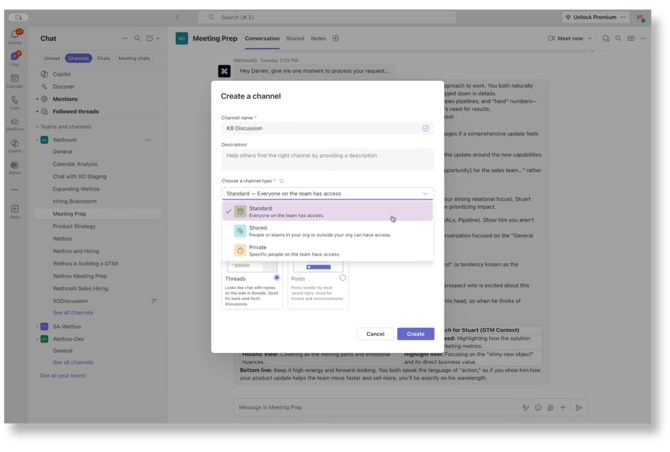Image resolution: width=670 pixels, height=452 pixels.
Task: Toggle the Channels filter pill
Action: pos(79,58)
